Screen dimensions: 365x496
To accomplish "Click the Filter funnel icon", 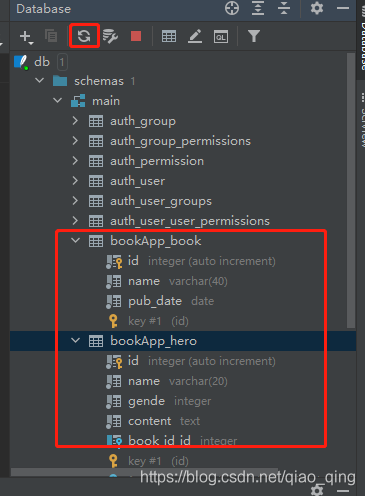I will tap(254, 36).
